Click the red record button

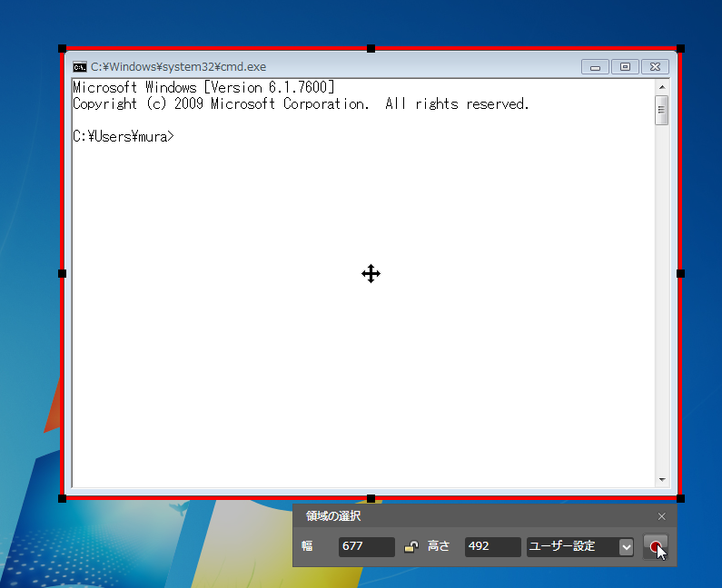pos(655,546)
